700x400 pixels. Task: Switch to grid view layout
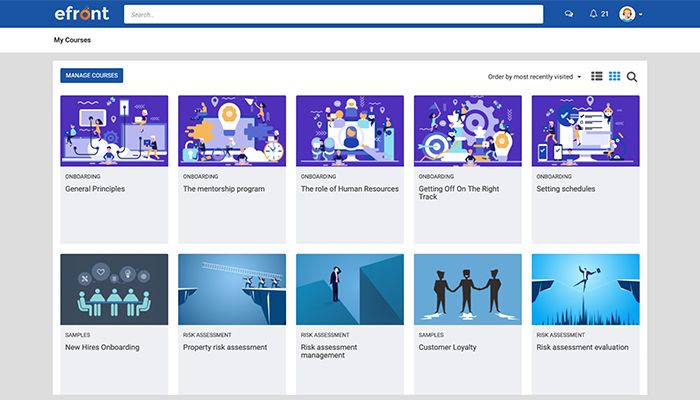tap(614, 76)
